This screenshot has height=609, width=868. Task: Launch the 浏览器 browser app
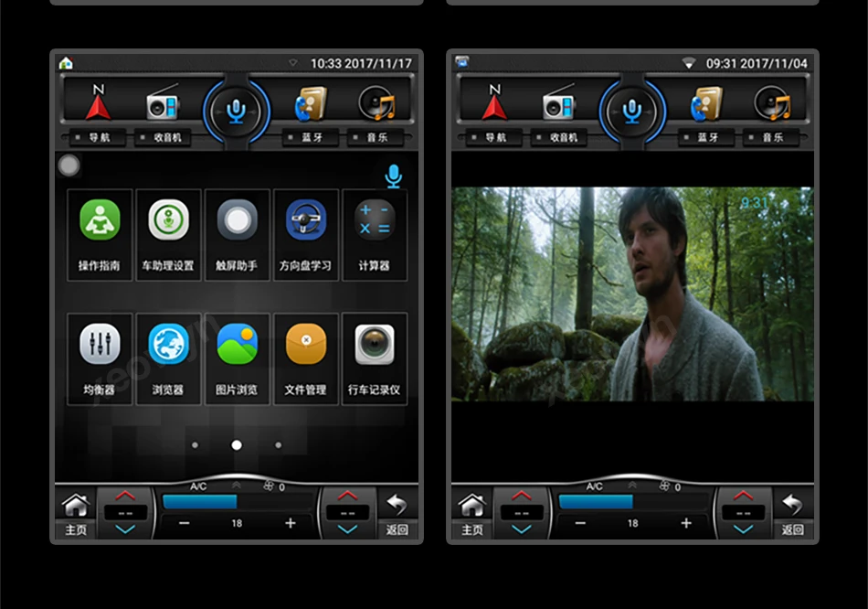[x=168, y=359]
